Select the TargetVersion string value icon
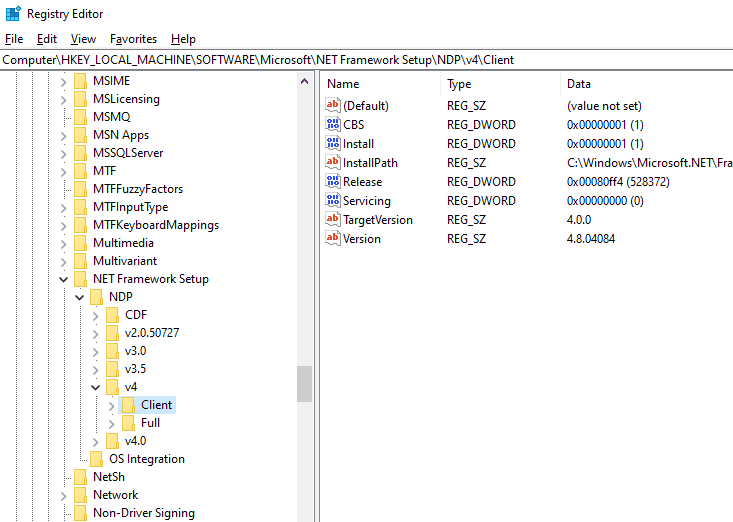The width and height of the screenshot is (733, 522). (x=333, y=219)
